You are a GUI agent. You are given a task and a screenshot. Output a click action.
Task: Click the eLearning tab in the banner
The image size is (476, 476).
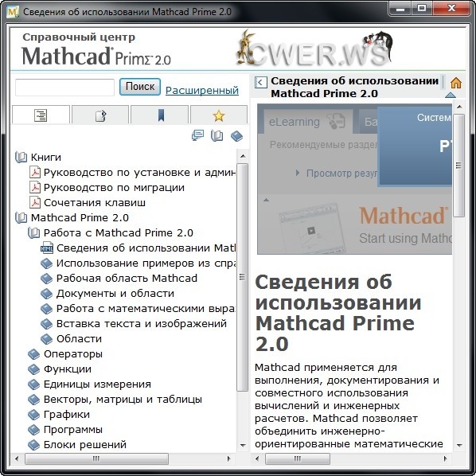[307, 122]
